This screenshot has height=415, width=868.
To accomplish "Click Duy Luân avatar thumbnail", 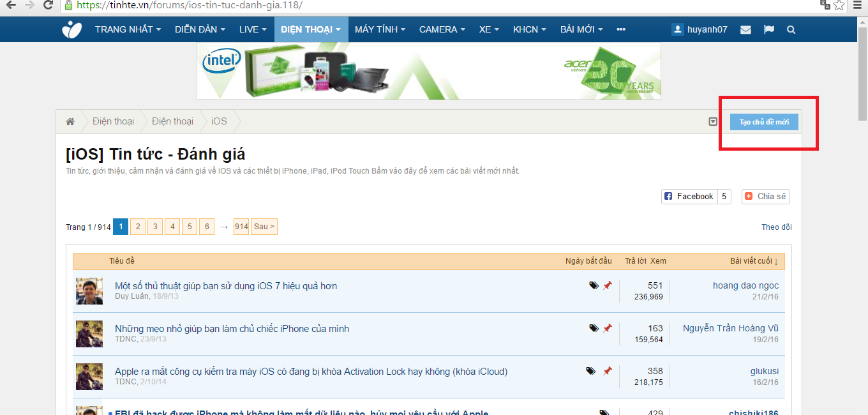I will pos(89,291).
